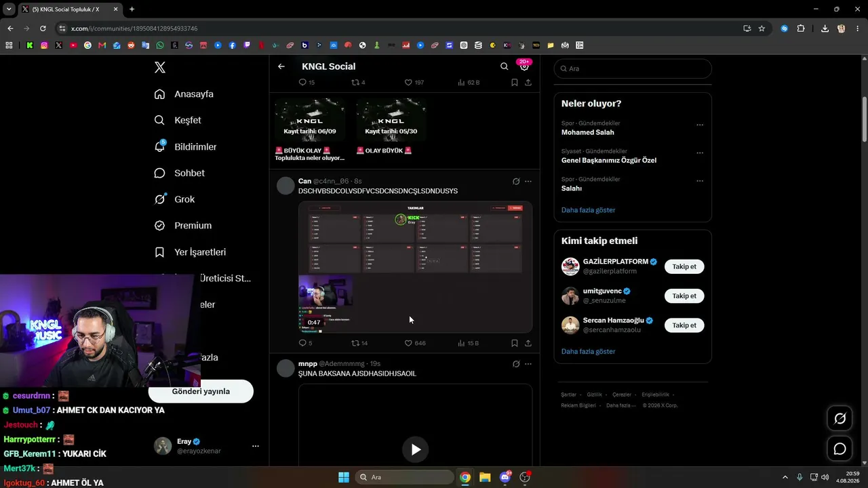Show hidden system tray icons
Screen dimensions: 868x488
point(785,477)
